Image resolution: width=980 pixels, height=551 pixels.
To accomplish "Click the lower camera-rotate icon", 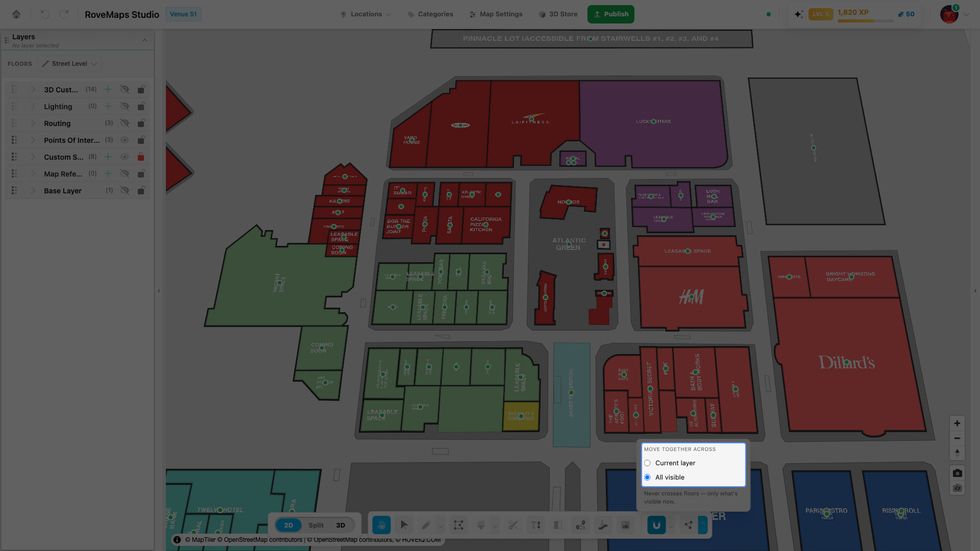I will point(957,488).
